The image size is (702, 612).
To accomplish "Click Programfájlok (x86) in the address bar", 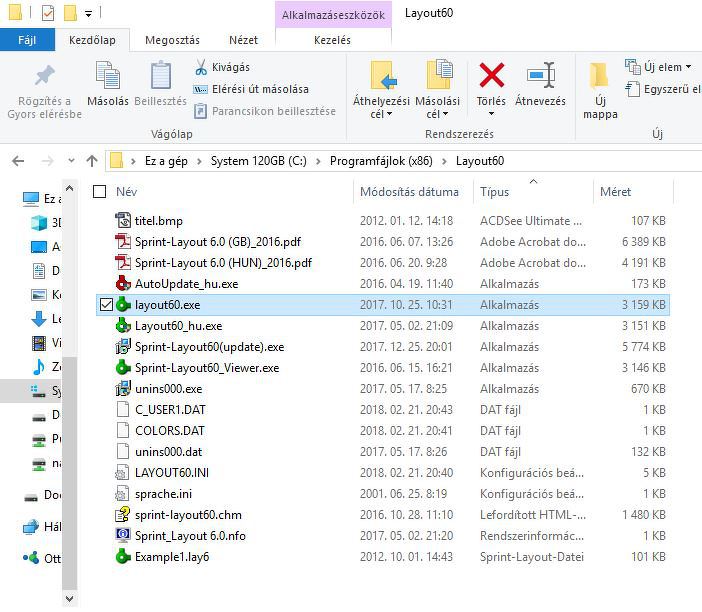I will click(x=381, y=161).
